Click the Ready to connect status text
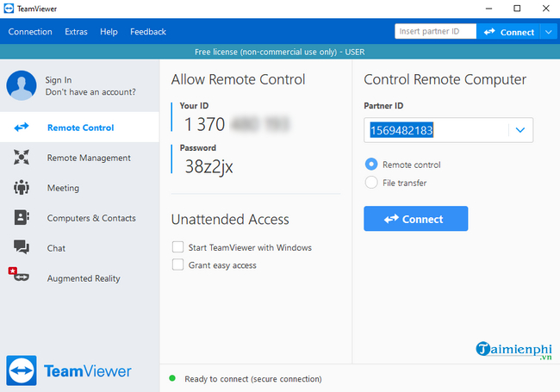560x392 pixels. 252,379
